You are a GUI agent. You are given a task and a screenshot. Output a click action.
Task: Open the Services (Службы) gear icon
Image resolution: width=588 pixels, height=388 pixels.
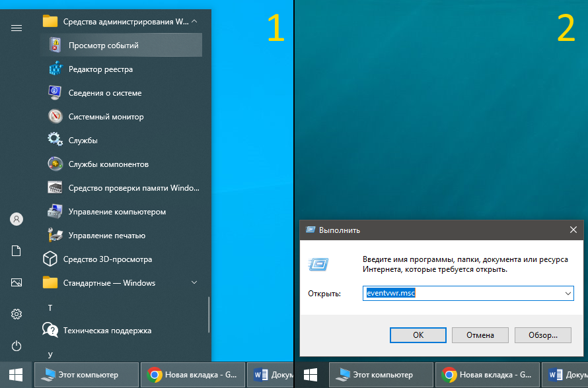(55, 140)
